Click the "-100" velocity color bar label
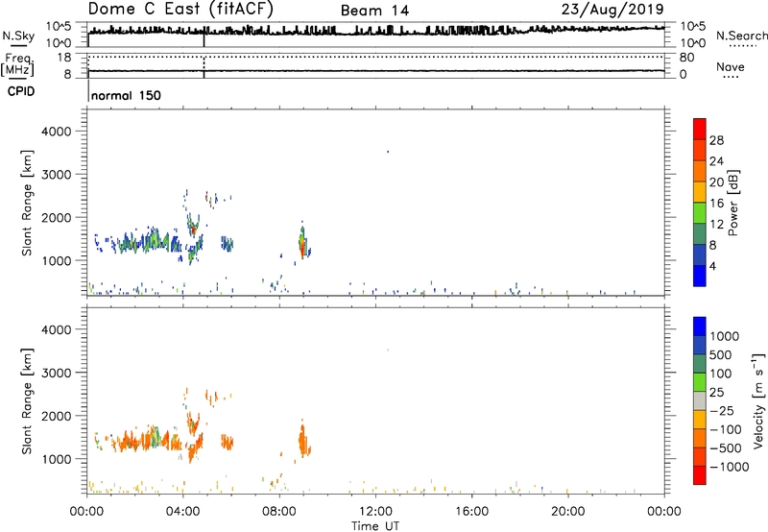The height and width of the screenshot is (532, 768). tap(726, 429)
